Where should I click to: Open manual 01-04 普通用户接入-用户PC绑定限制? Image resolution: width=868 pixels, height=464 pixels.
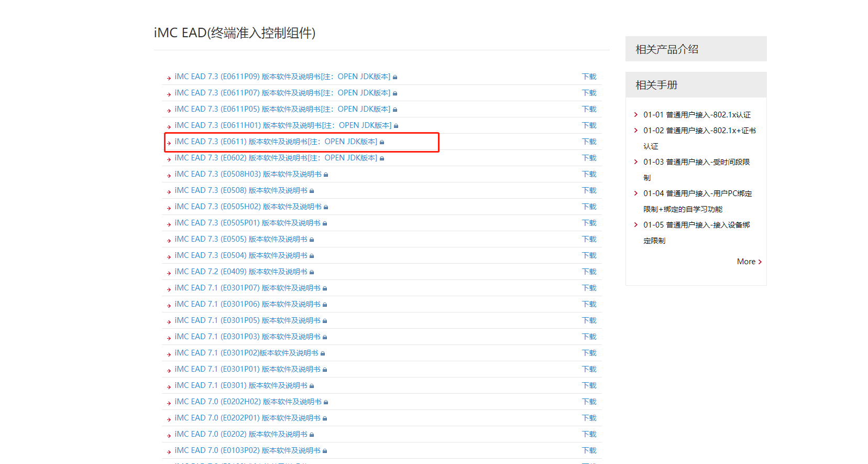pyautogui.click(x=698, y=201)
